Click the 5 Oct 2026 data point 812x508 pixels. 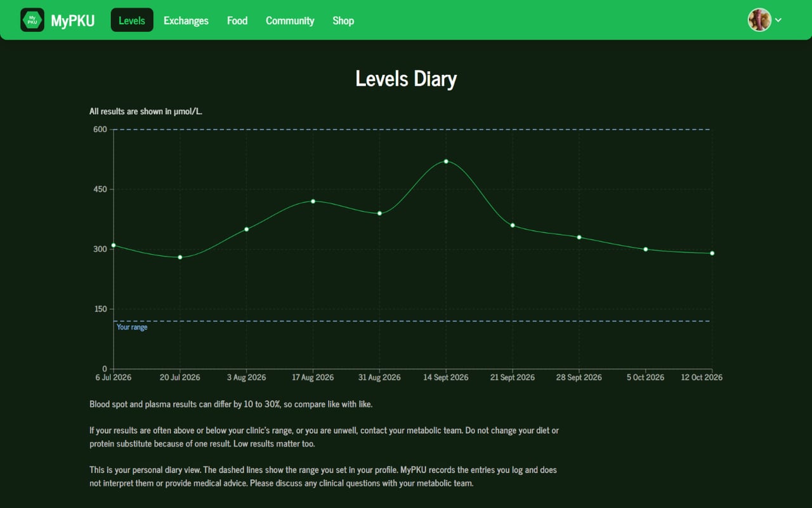tap(646, 250)
